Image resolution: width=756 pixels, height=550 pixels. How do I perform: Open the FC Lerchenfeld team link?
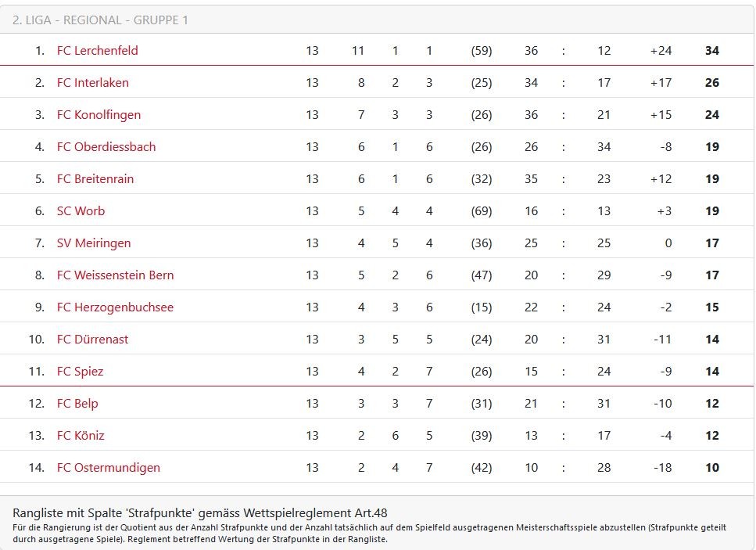coord(97,50)
